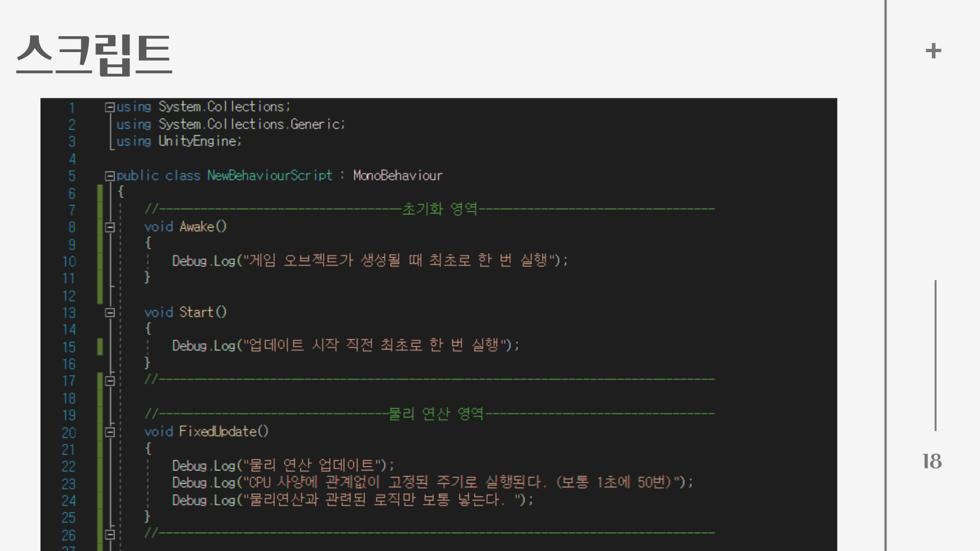Click the UnityEngine namespace on line 3
The image size is (980, 551).
coord(199,141)
